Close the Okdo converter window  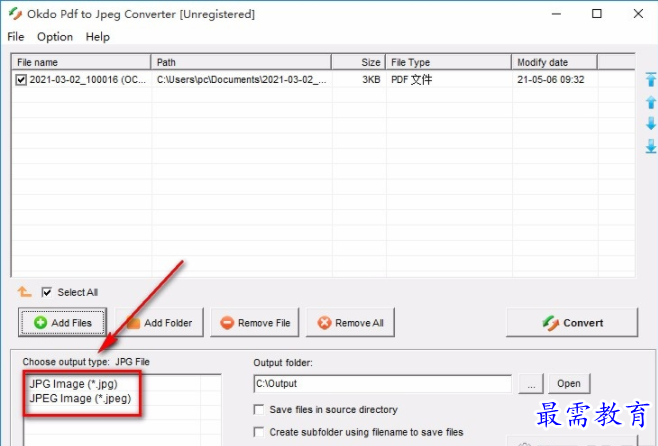pyautogui.click(x=638, y=14)
